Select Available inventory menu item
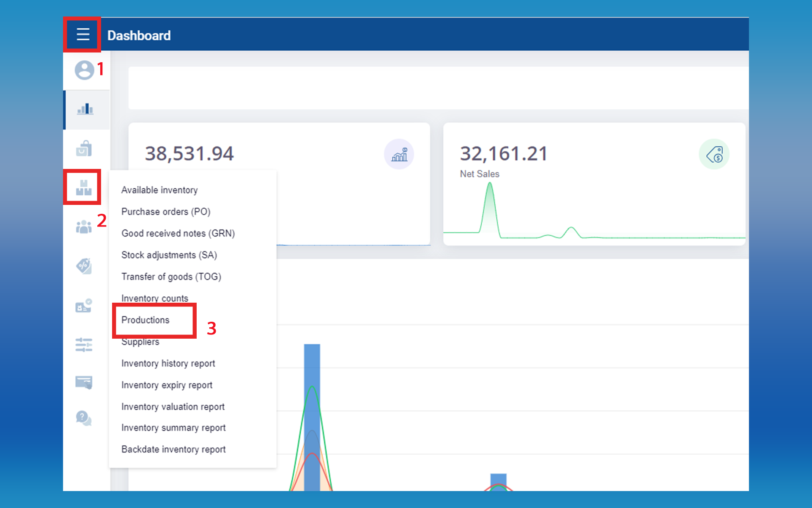This screenshot has height=508, width=812. (159, 190)
